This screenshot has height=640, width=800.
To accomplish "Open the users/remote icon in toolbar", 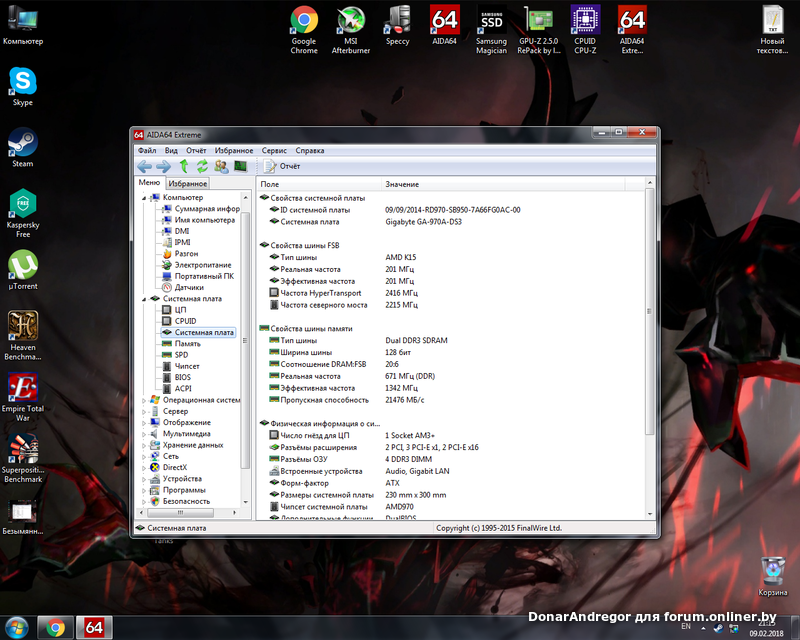I will click(x=221, y=166).
